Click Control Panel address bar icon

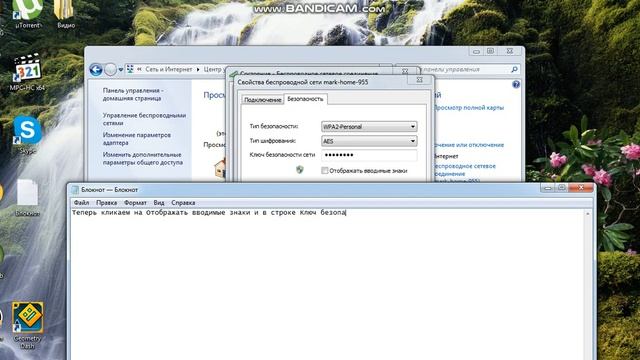(130, 69)
